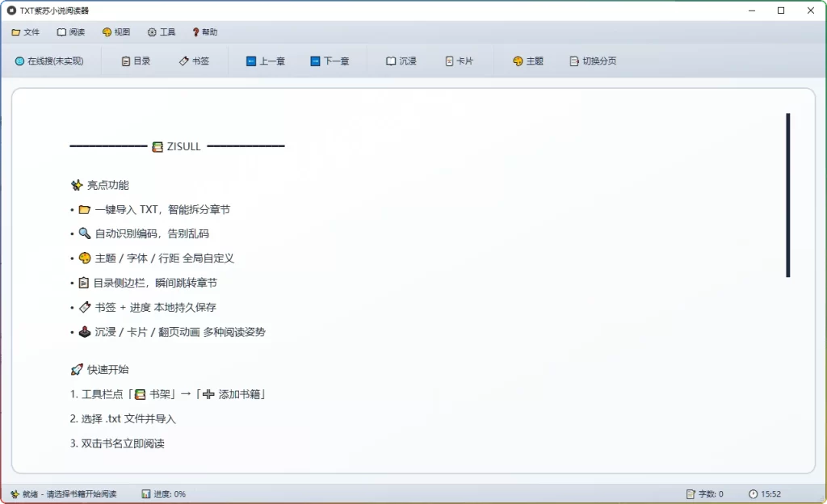Open the 书签 bookmark panel
The image size is (827, 504).
195,60
